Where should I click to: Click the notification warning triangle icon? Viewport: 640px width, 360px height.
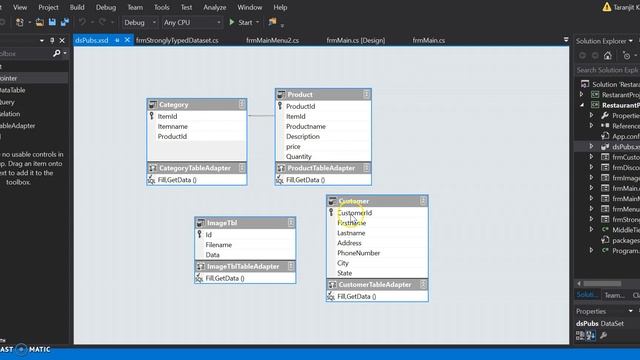[x=607, y=7]
